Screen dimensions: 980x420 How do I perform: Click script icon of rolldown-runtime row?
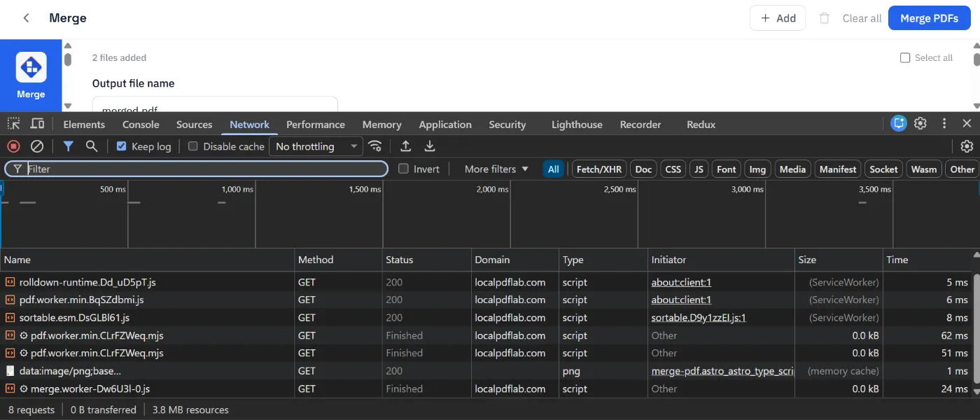click(10, 282)
